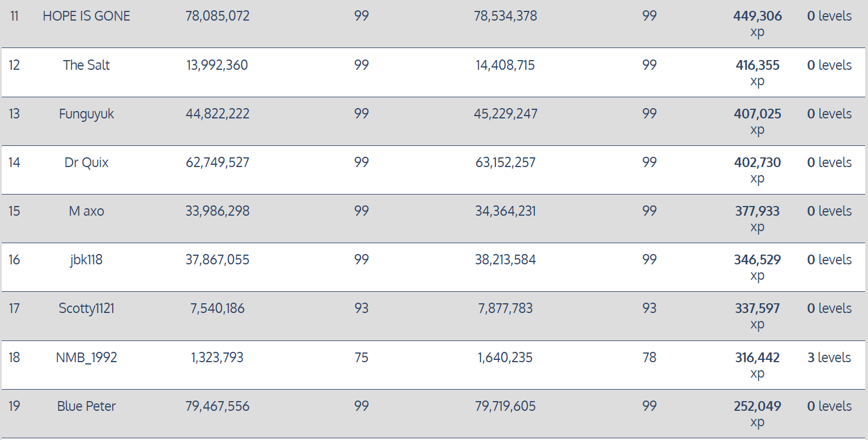
Task: Select rank number 11 cell
Action: (x=14, y=16)
